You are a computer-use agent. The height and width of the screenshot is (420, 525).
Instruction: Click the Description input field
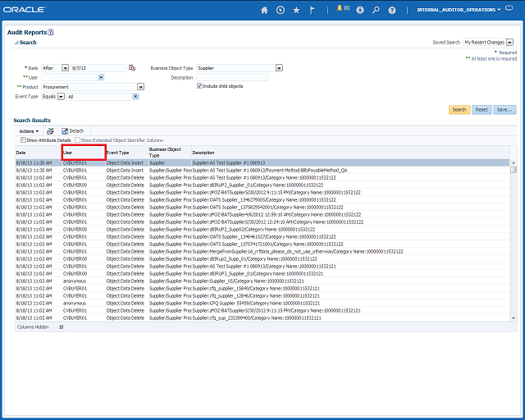click(x=232, y=77)
